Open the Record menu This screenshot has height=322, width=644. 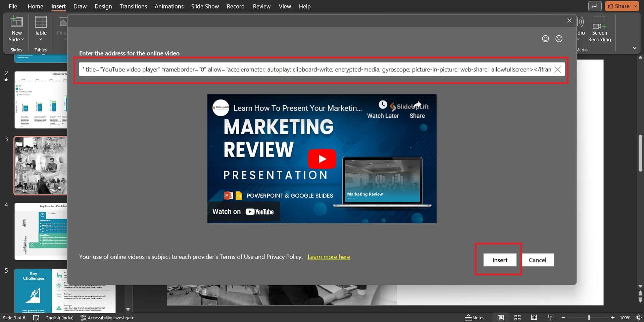pos(235,6)
